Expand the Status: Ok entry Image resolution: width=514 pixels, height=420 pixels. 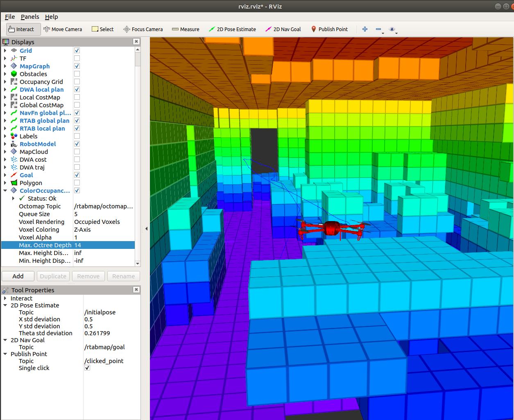(x=13, y=199)
